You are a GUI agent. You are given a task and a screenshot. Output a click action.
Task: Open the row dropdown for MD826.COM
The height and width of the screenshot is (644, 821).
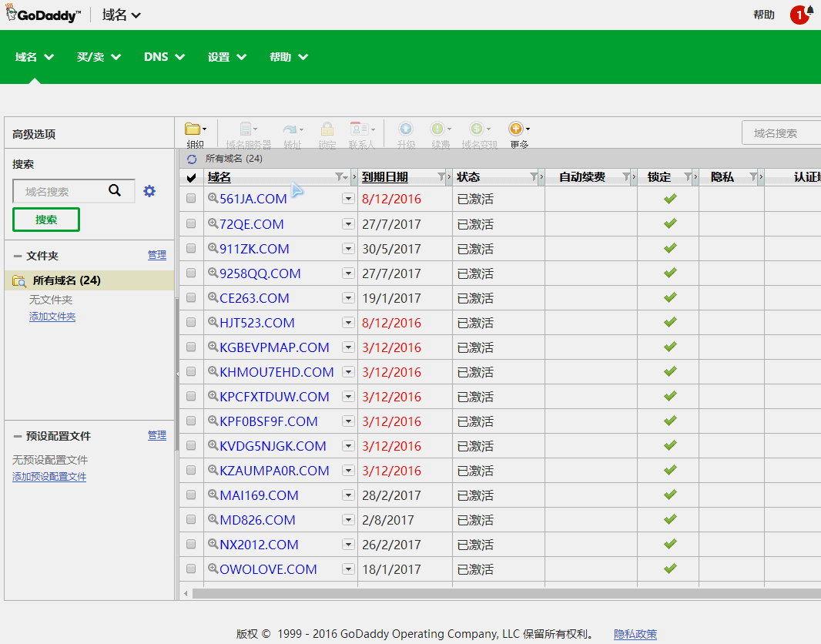348,519
